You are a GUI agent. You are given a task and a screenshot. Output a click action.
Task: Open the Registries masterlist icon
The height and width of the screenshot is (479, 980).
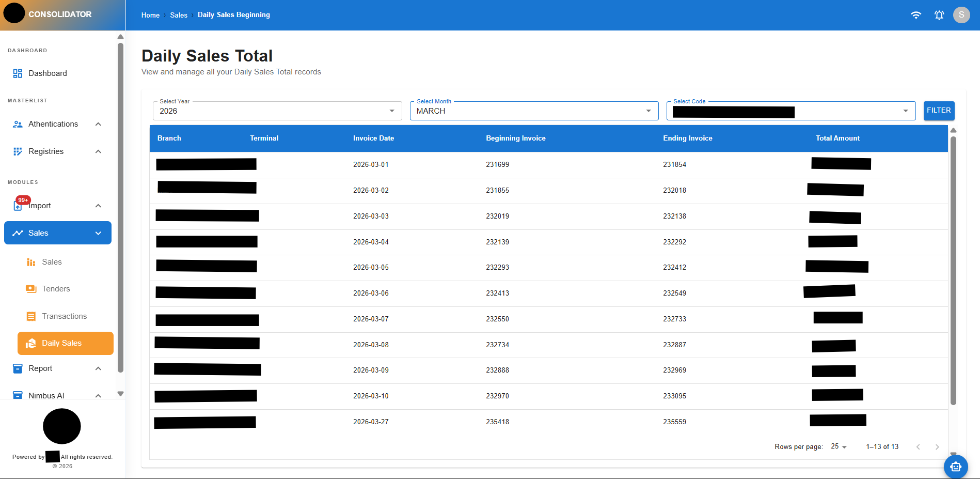pos(18,151)
